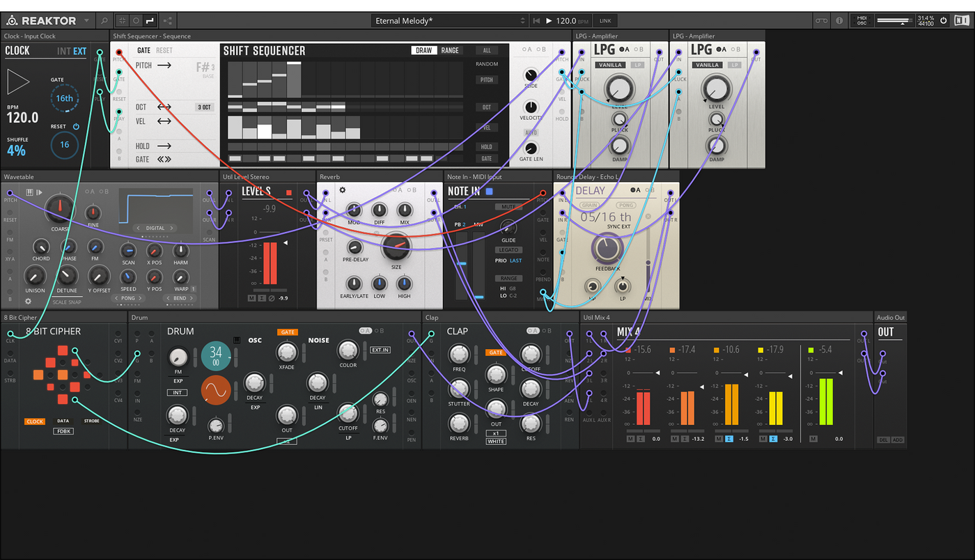Open the CH. 1 channel dropdown
975x560 pixels.
[460, 207]
